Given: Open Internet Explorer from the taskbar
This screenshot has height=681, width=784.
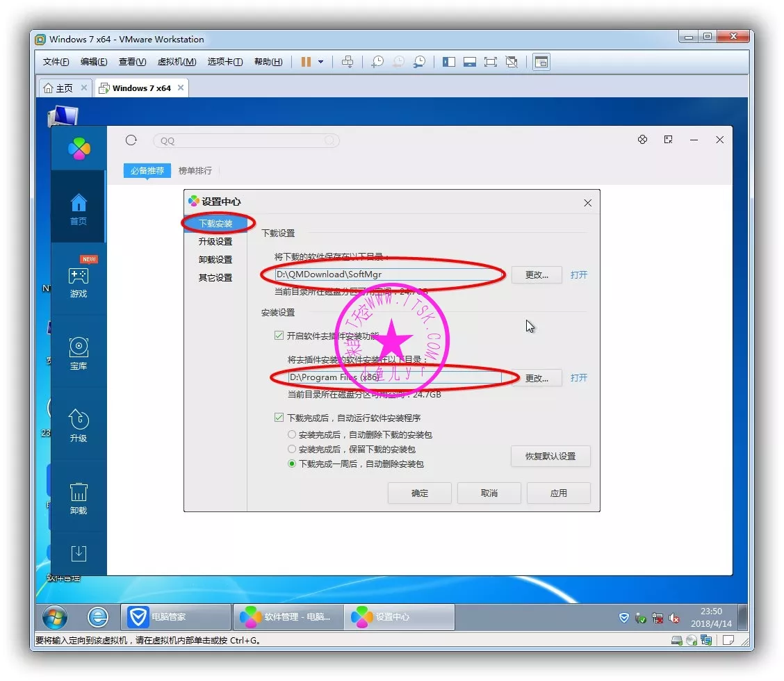Looking at the screenshot, I should 98,616.
